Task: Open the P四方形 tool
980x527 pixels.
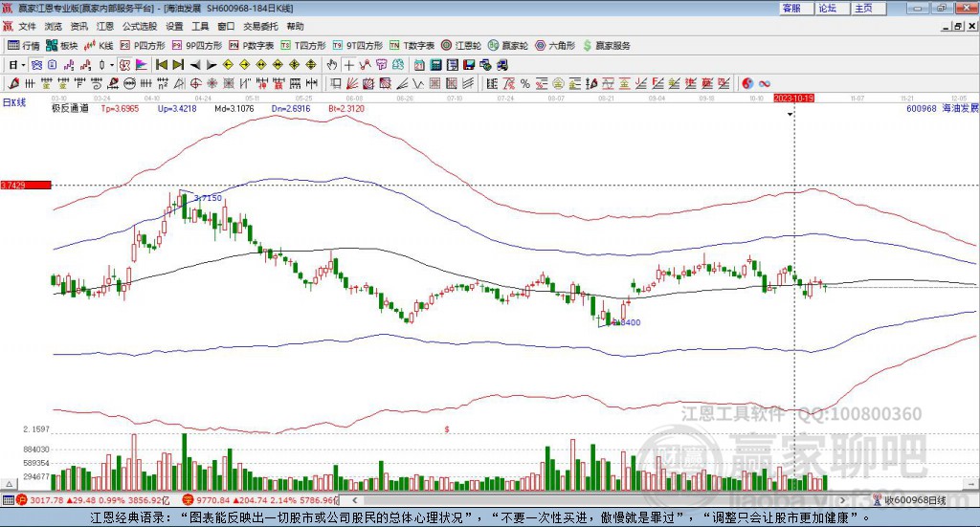Action: [143, 45]
